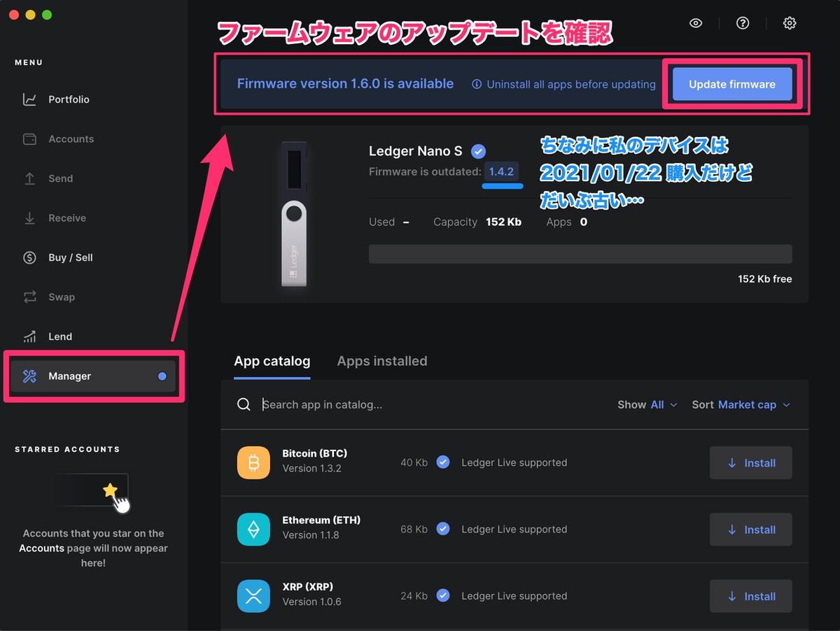Click the Buy / Sell dollar icon
Viewport: 840px width, 631px height.
[29, 257]
